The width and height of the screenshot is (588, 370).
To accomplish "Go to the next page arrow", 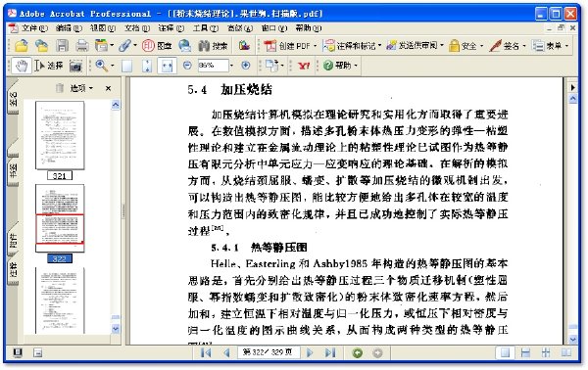I will (x=310, y=352).
